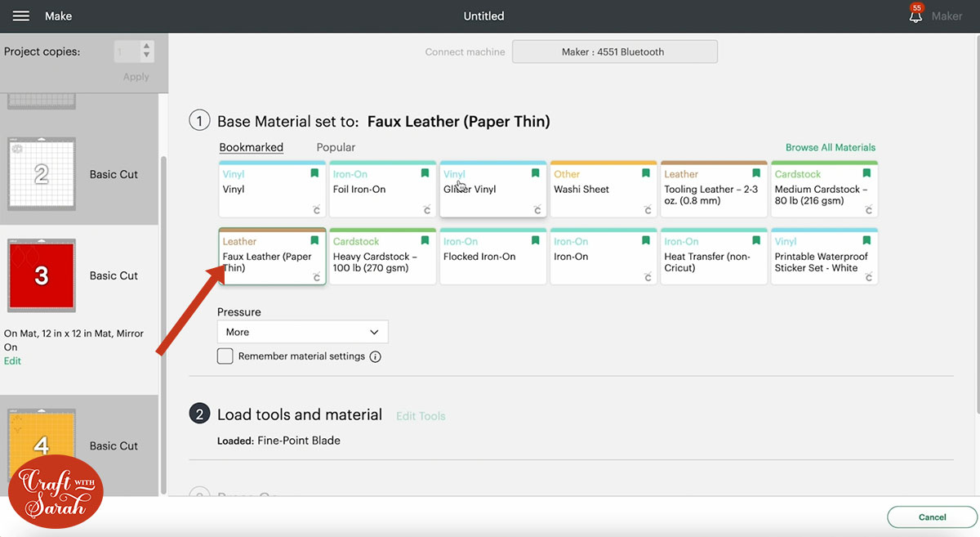Toggle bookmark on Medium Cardstock tile
The image size is (980, 537).
(866, 174)
